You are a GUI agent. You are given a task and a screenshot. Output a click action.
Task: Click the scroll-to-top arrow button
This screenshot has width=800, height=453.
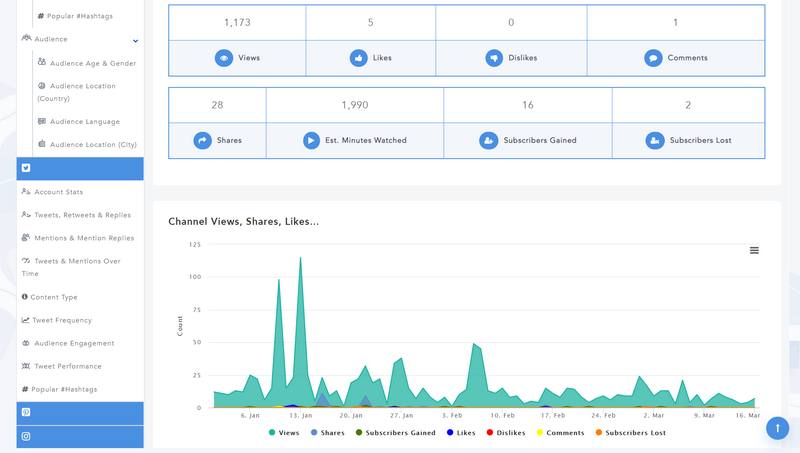point(778,428)
